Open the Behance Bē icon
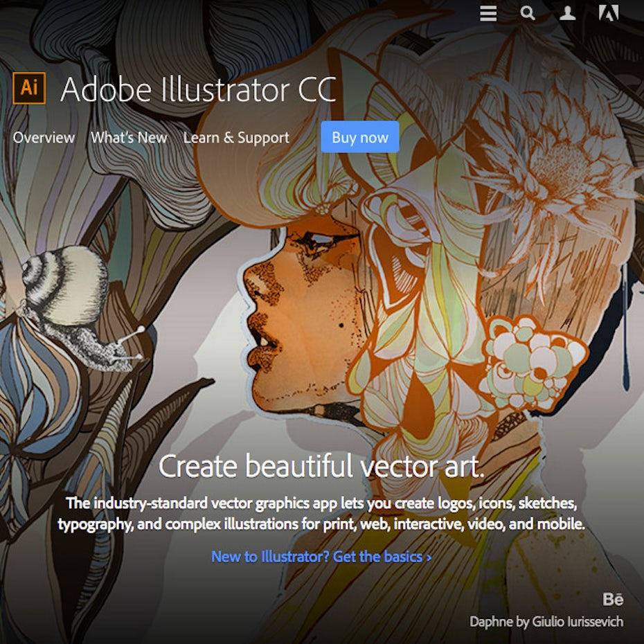The image size is (644, 644). 613,599
